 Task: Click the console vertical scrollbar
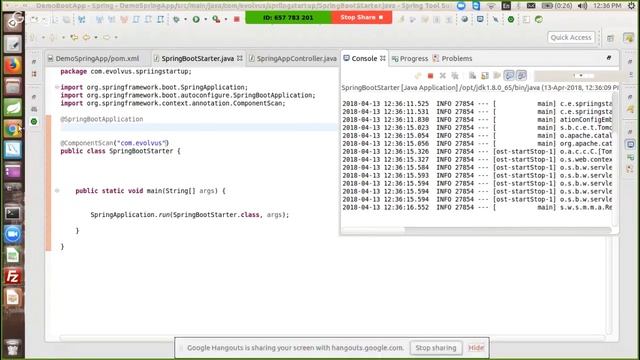(x=614, y=158)
